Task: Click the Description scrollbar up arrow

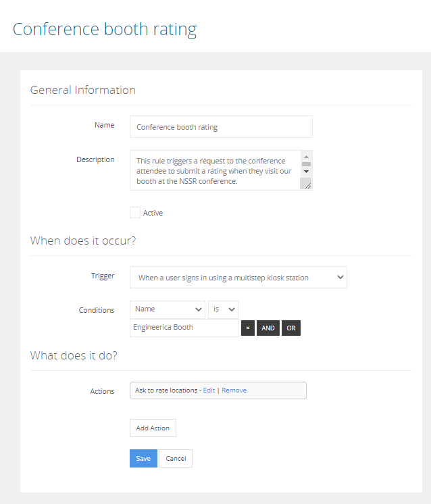Action: 306,155
